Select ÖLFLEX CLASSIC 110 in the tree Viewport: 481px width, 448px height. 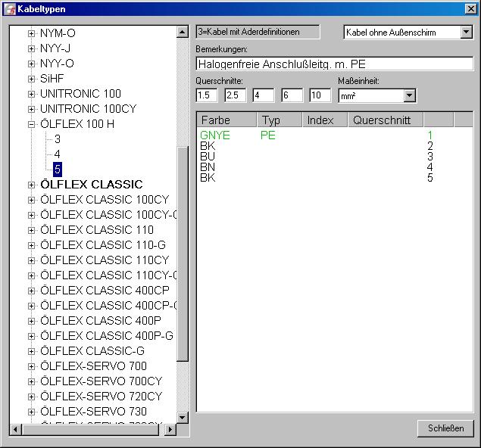tap(97, 230)
